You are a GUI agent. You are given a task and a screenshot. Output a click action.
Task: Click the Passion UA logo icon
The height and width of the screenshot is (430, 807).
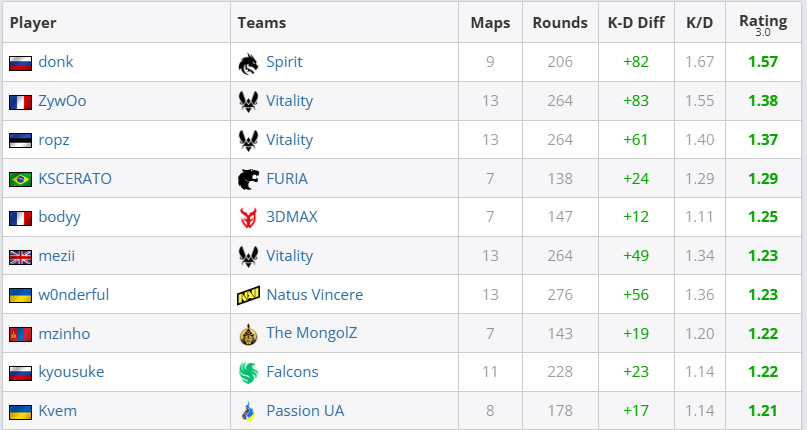[248, 411]
